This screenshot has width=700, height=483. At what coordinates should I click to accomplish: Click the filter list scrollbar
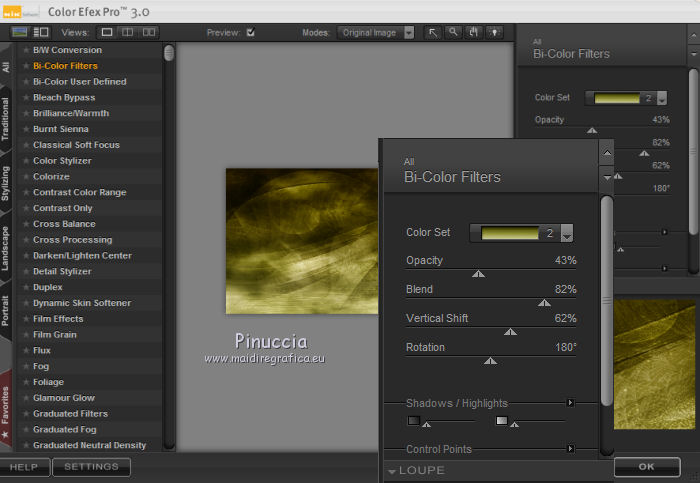click(169, 53)
